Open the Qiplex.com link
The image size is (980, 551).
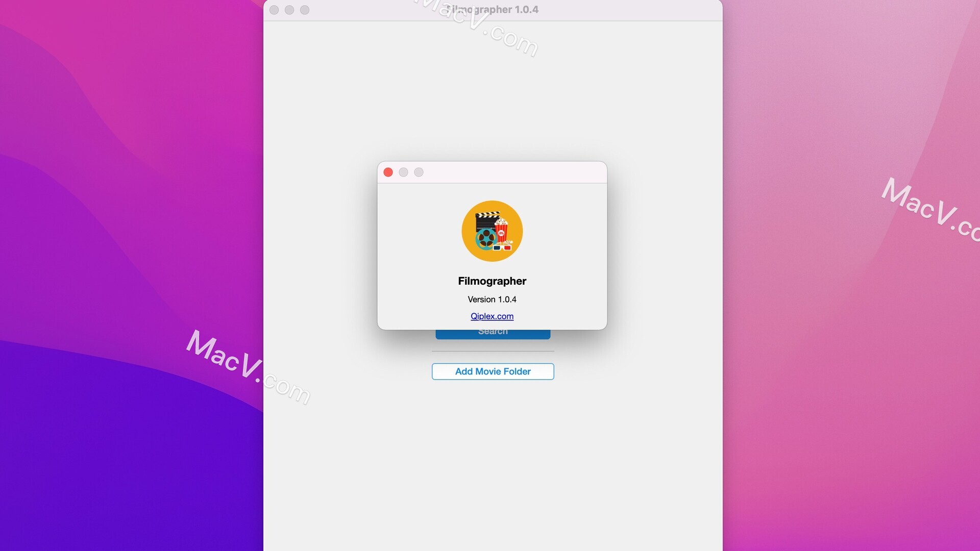point(492,316)
